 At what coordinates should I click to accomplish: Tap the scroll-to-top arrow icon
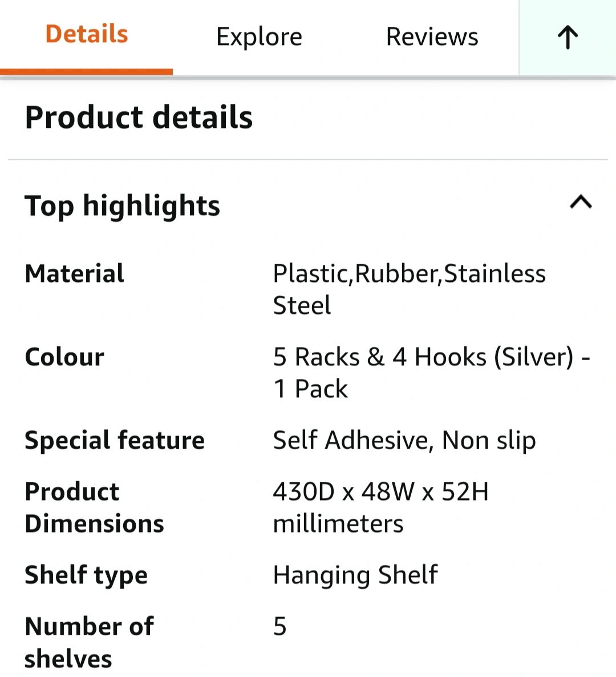pyautogui.click(x=568, y=38)
